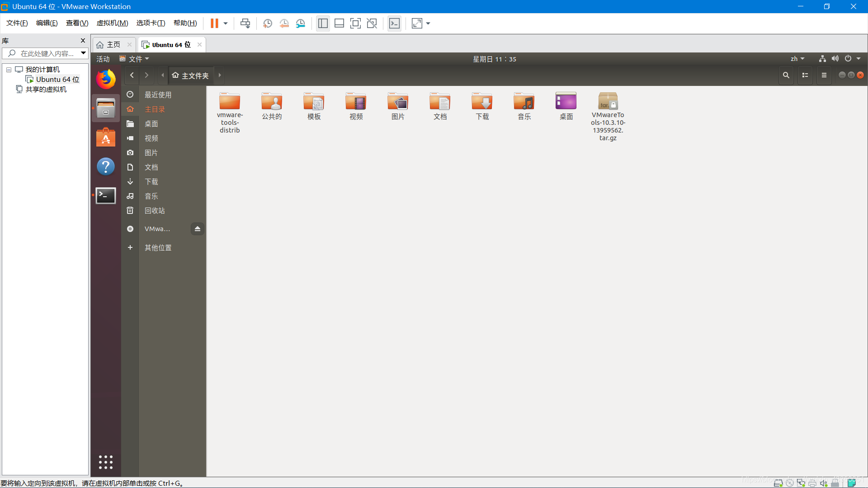
Task: Toggle the file list view mode
Action: (x=805, y=76)
